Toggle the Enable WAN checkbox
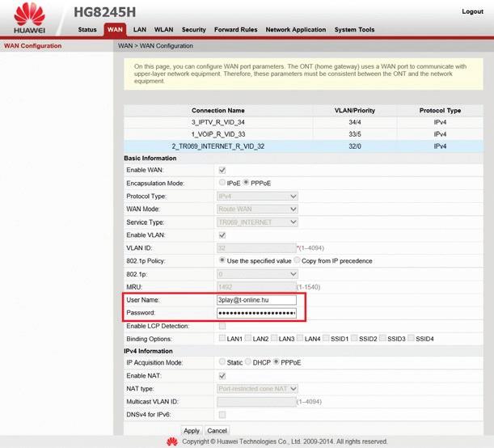Screen dimensions: 494x448 point(222,170)
